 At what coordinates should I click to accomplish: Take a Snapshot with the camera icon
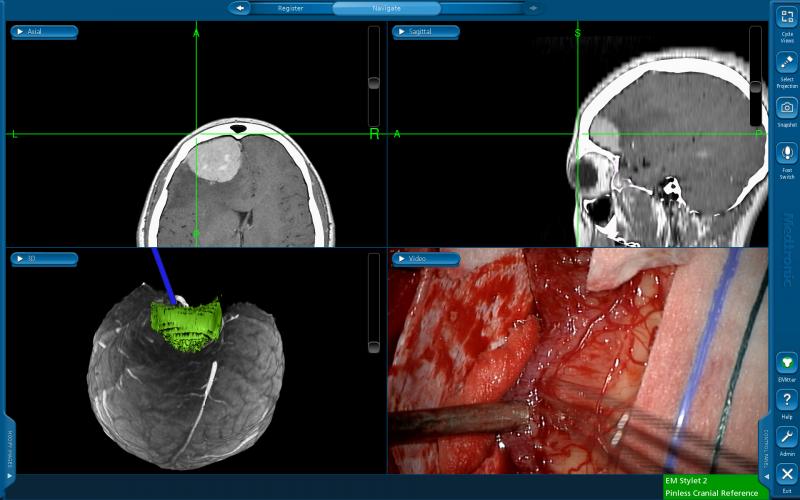(786, 108)
